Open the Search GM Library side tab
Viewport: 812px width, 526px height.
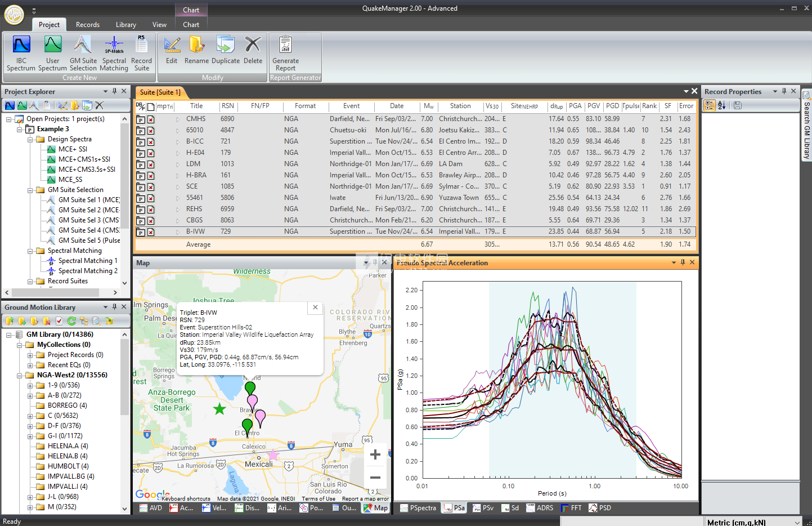coord(806,125)
